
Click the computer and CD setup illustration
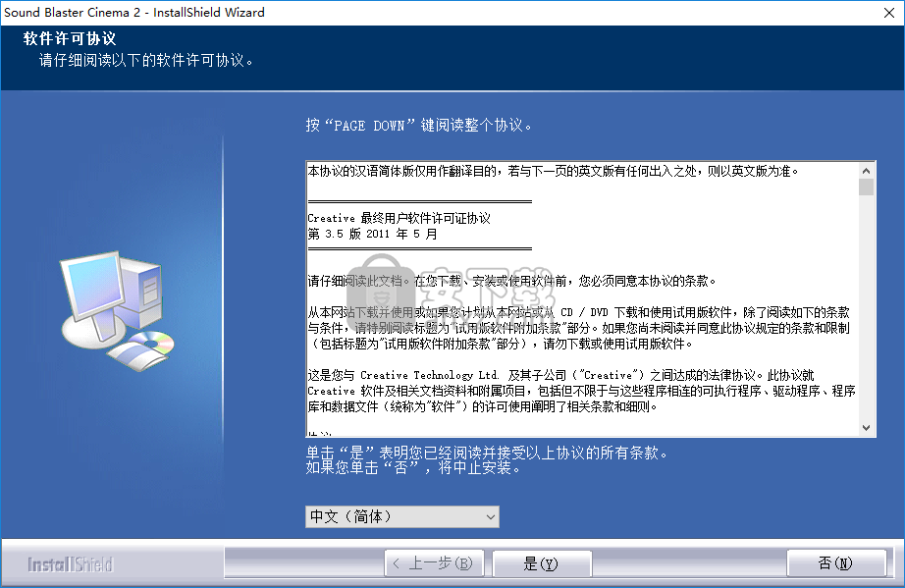coord(117,310)
